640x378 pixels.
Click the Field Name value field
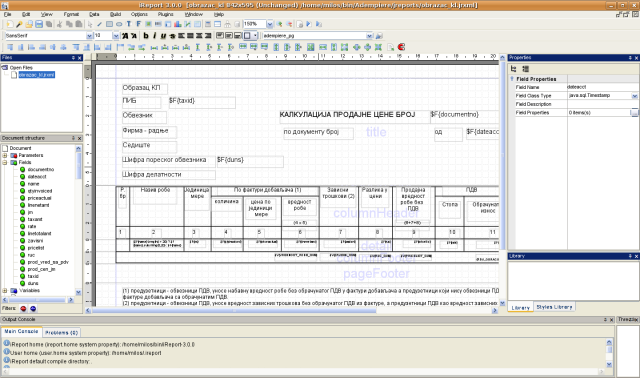(x=602, y=87)
